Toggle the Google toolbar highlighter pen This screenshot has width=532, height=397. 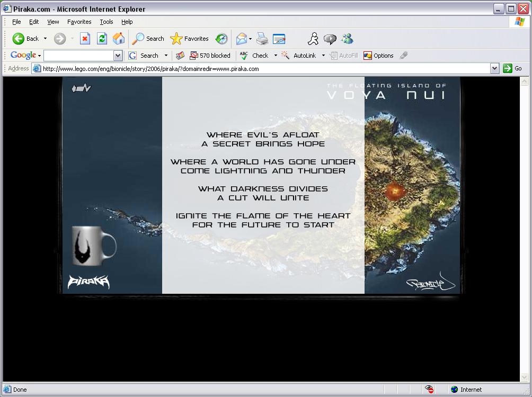[x=404, y=56]
